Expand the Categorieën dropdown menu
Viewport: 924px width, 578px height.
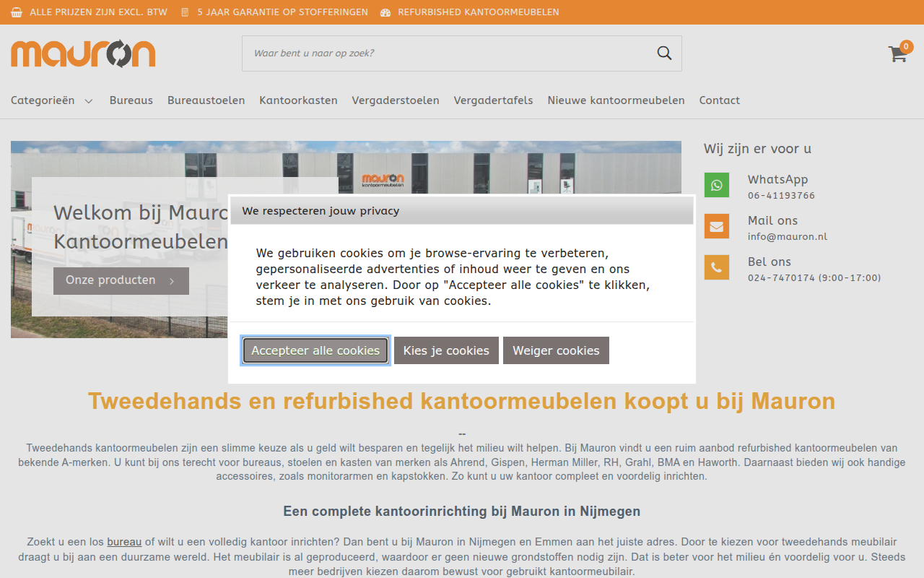pos(52,100)
